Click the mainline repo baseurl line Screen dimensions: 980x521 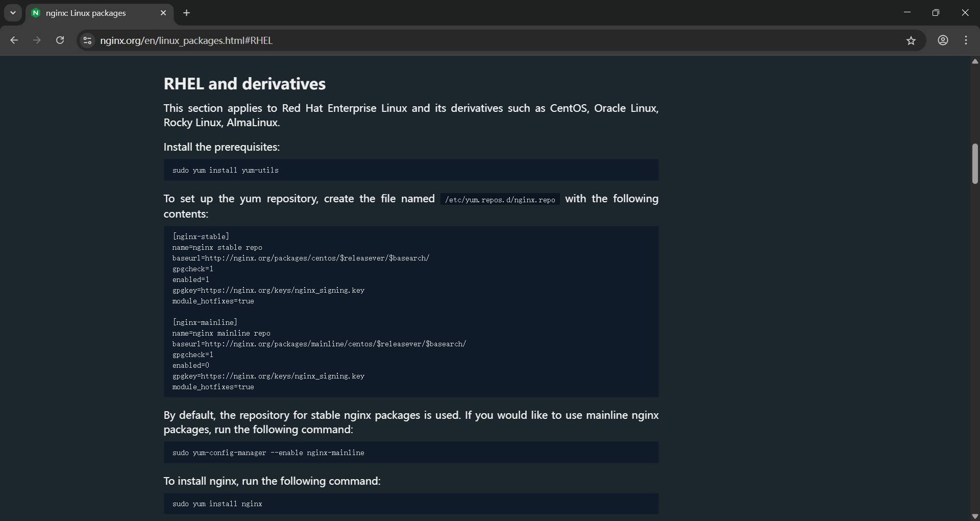319,344
